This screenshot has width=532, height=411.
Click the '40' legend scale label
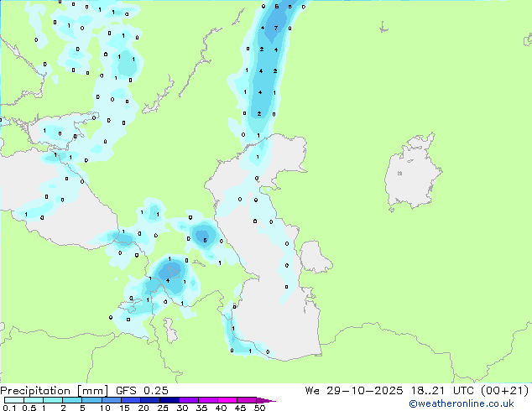coord(221,408)
